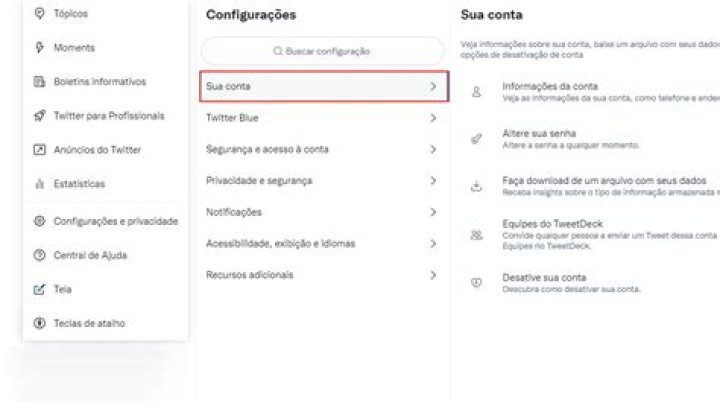Open Privacidade e segurança settings
Image resolution: width=720 pixels, height=406 pixels.
point(259,181)
